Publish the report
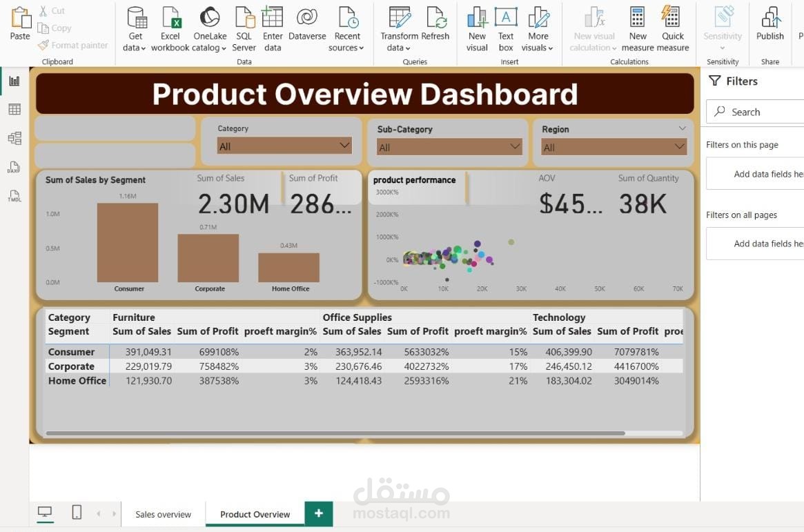The height and width of the screenshot is (532, 804). [x=770, y=23]
